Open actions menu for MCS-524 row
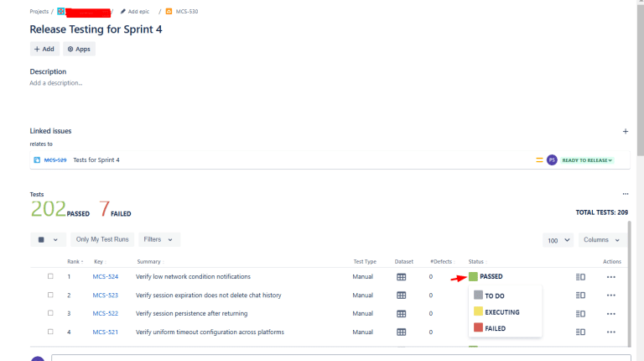The image size is (644, 361). coord(611,277)
